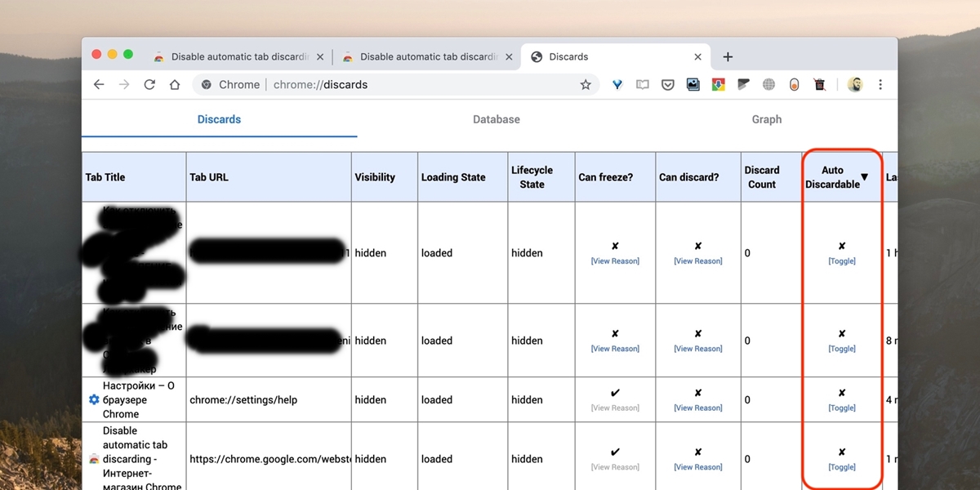Open the Auto Discardable sort dropdown arrow

coord(864,175)
